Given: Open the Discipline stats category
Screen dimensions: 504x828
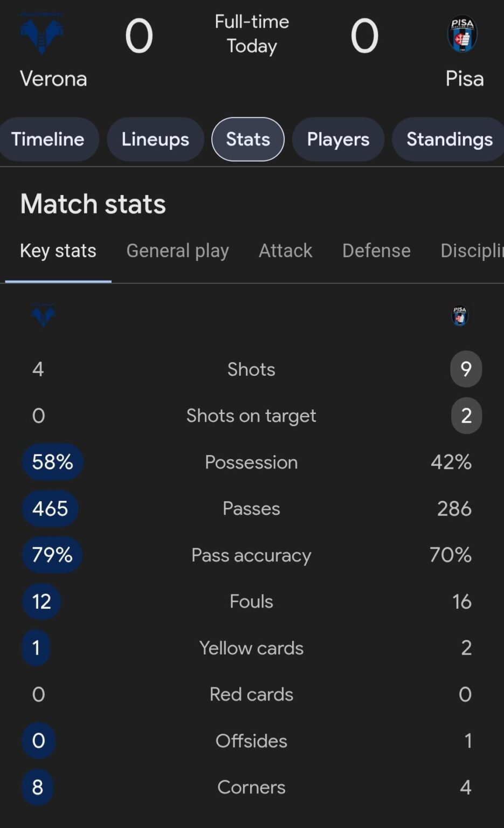Looking at the screenshot, I should [x=473, y=250].
